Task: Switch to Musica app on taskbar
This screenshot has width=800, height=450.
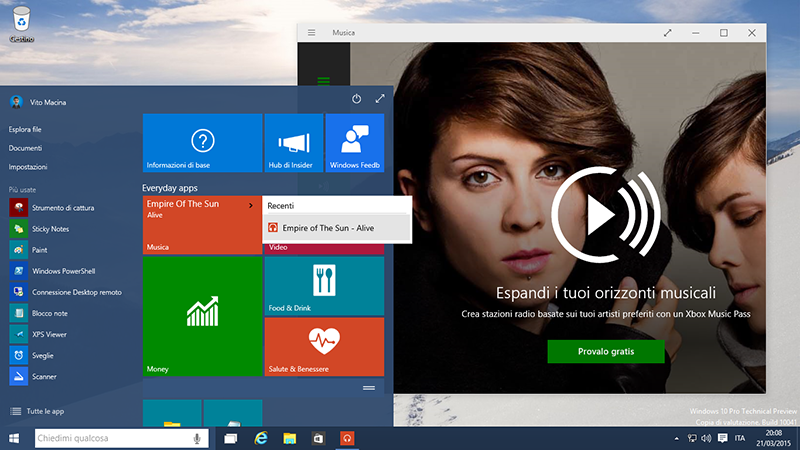Action: [x=347, y=438]
